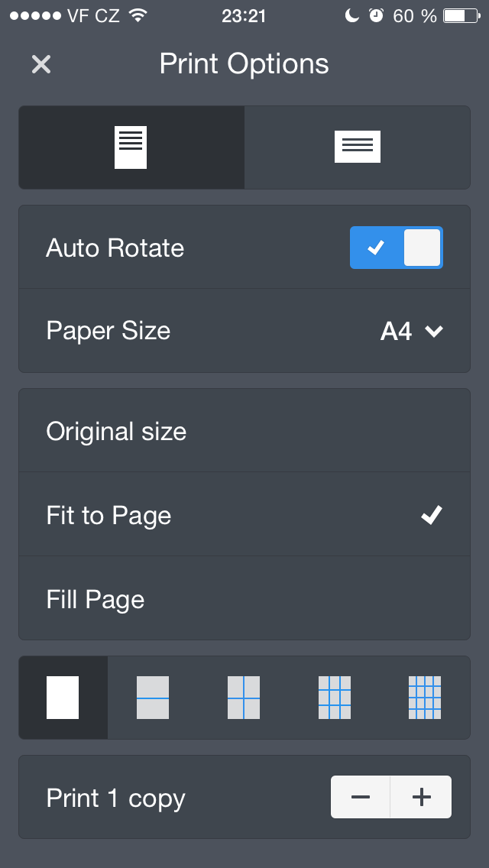Choose two pages per sheet layout

(153, 698)
